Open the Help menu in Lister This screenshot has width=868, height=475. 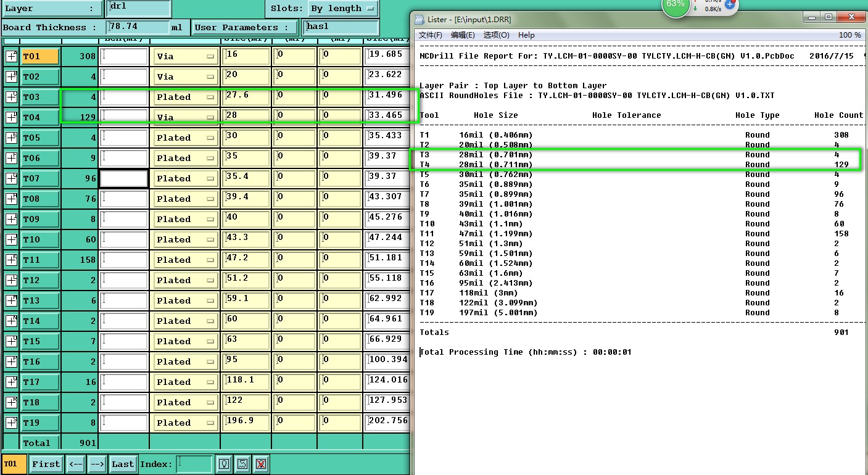[526, 35]
